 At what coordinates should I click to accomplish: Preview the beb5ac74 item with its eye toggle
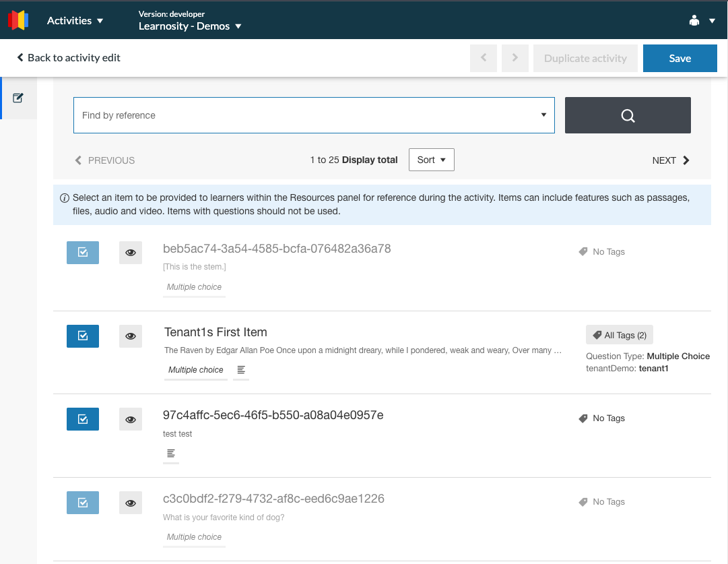click(130, 252)
